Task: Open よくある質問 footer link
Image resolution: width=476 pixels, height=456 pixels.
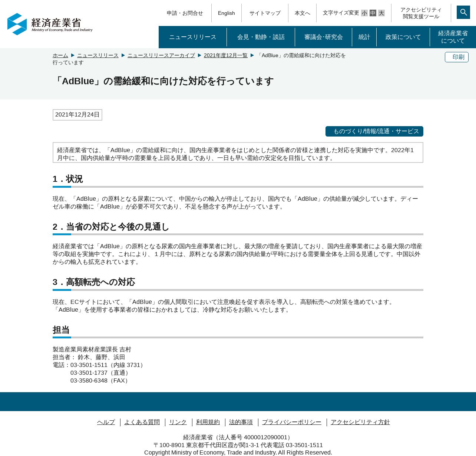Action: pyautogui.click(x=142, y=422)
